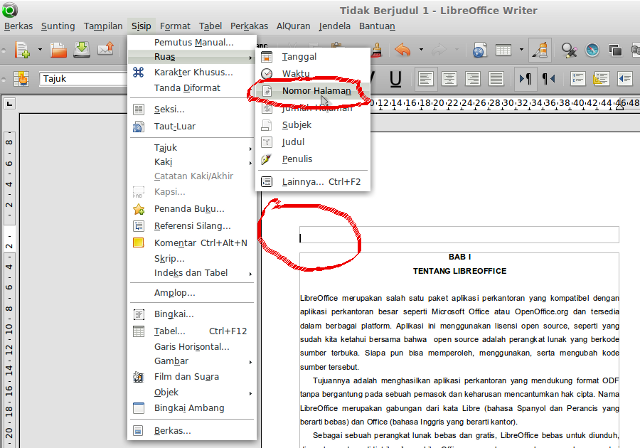
Task: Select Tanda Diformat menu item
Action: 192,88
